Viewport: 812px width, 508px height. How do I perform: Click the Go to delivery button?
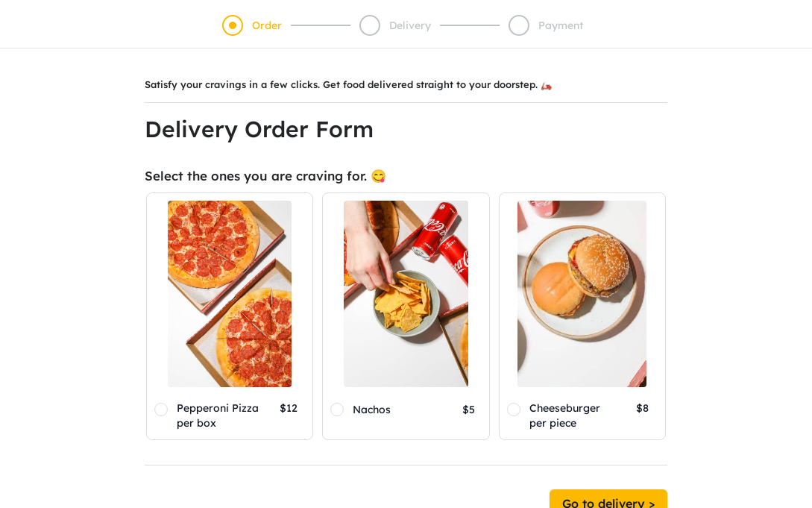tap(608, 499)
